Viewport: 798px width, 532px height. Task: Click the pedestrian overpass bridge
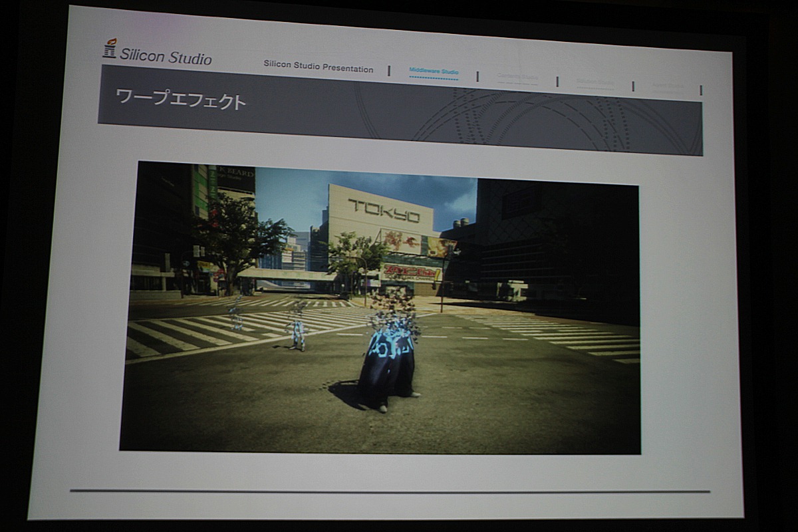coord(286,274)
